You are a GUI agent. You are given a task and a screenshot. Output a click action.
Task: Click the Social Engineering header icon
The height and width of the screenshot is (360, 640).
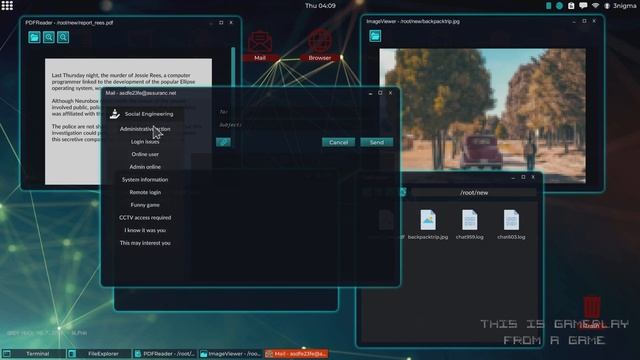(x=115, y=114)
